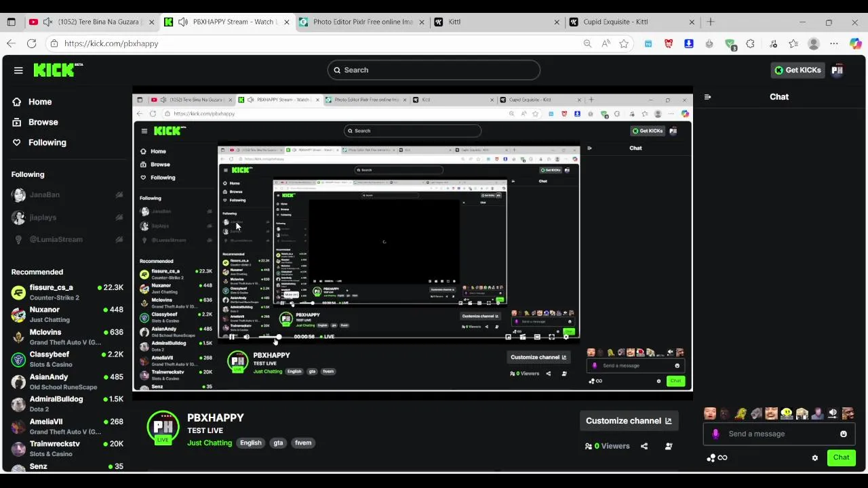Open chat settings gear
This screenshot has width=868, height=488.
pyautogui.click(x=815, y=457)
